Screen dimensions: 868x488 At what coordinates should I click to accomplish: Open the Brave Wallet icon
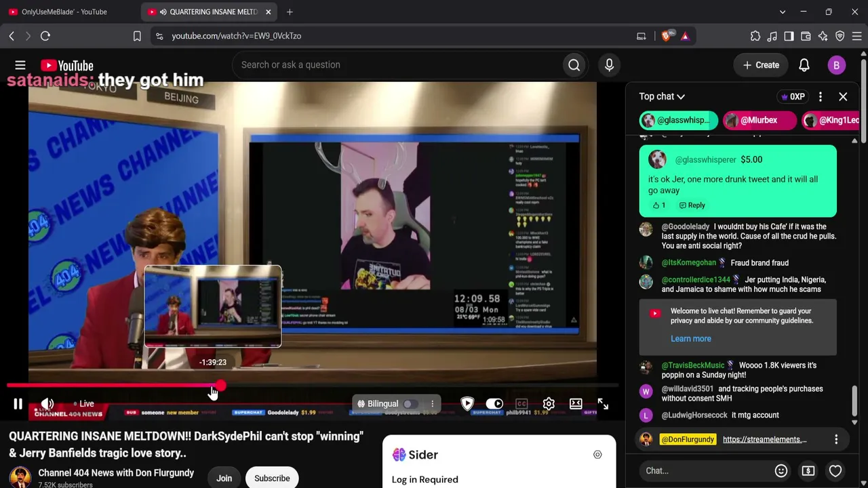point(806,36)
